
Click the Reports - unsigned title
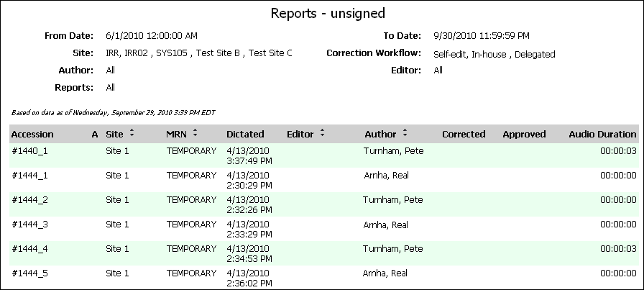(x=328, y=13)
